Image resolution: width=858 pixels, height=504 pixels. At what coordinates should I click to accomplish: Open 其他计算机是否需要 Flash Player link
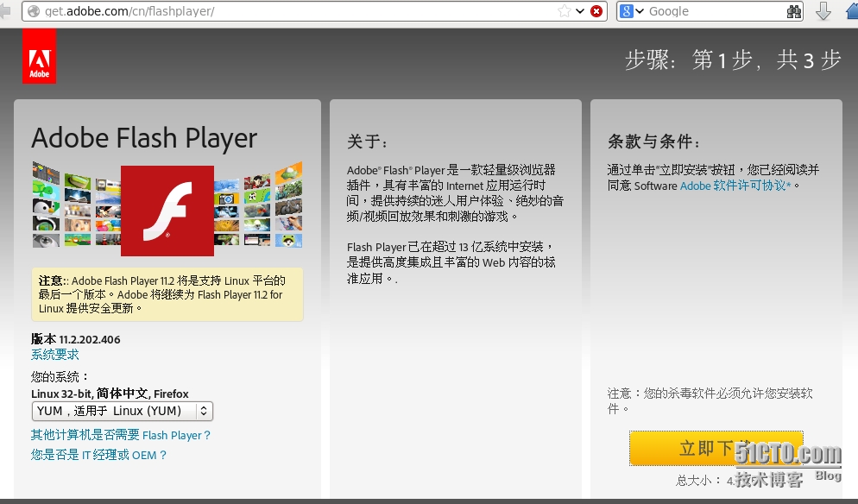[x=120, y=435]
